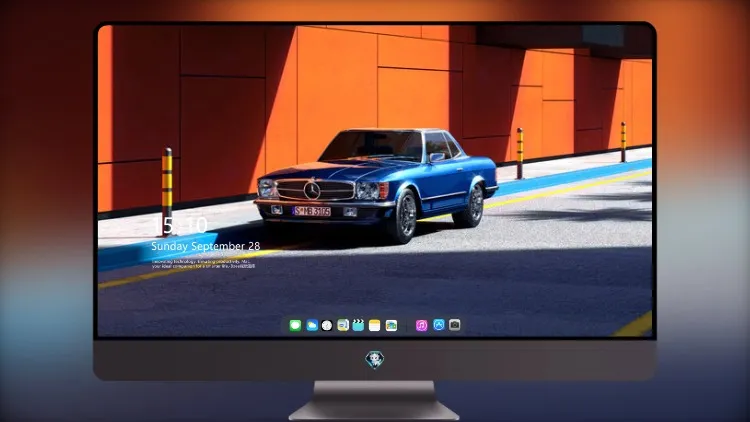
Task: Click the striped bollard near the clock
Action: coord(166,190)
